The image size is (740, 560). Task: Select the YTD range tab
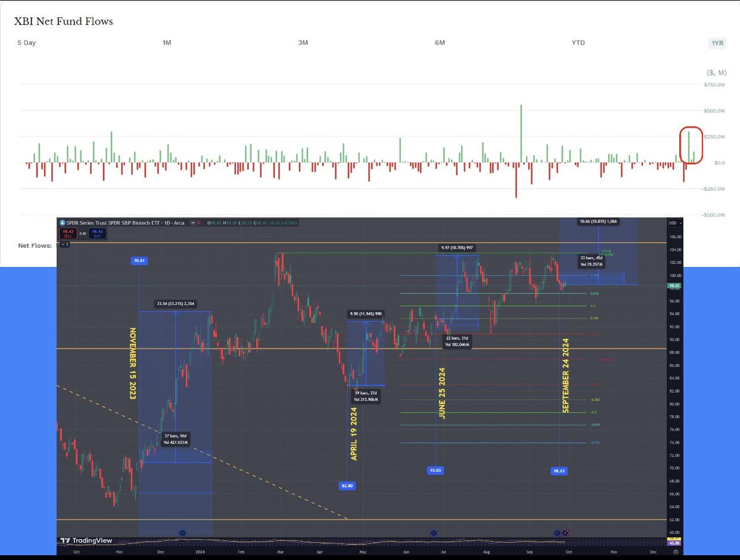pos(578,43)
